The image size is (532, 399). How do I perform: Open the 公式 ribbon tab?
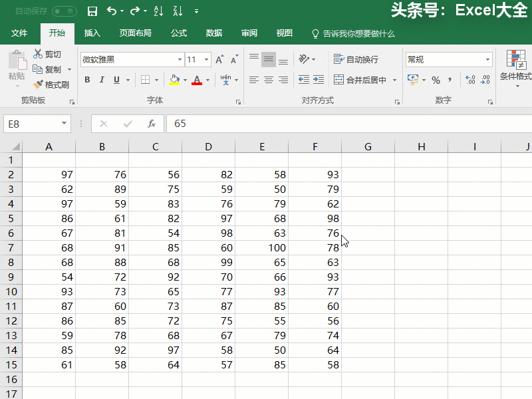(x=179, y=33)
